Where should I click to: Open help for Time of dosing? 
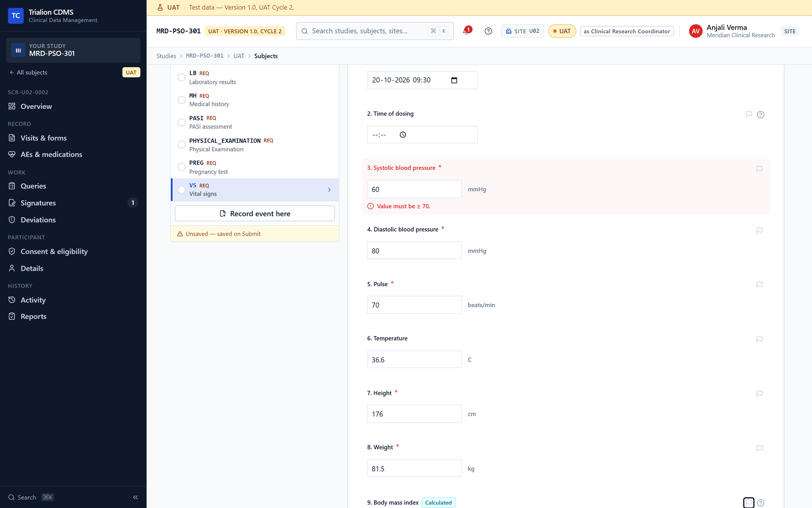(760, 114)
